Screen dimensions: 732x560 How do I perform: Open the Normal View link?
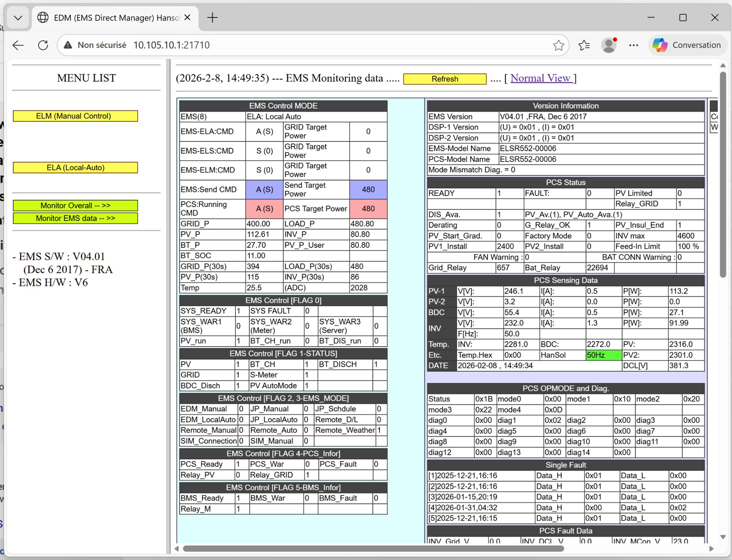point(540,78)
